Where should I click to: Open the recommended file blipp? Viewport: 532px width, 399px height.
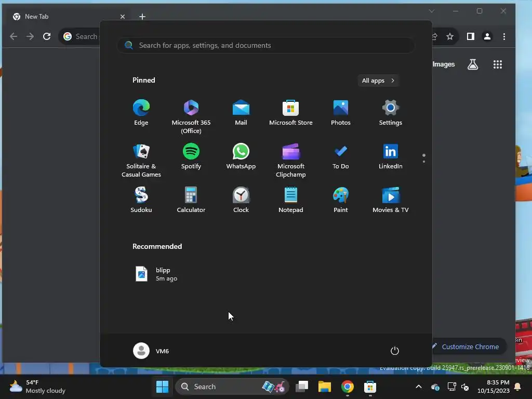pos(156,274)
